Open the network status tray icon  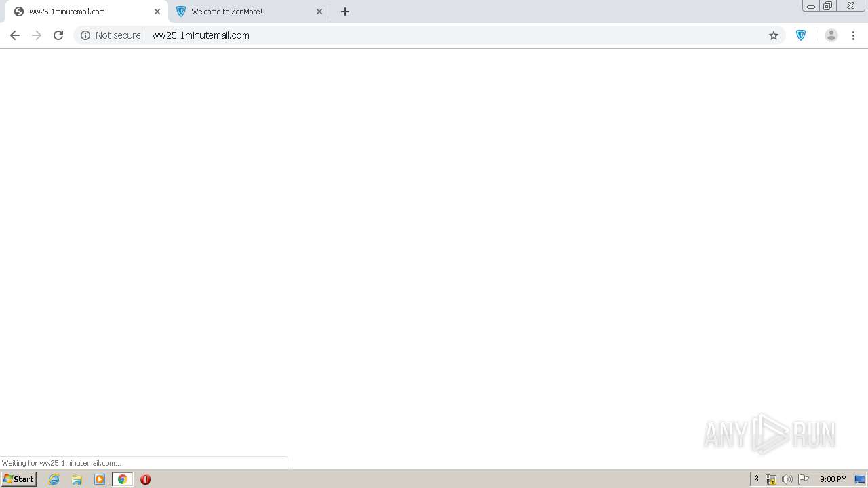pyautogui.click(x=771, y=479)
